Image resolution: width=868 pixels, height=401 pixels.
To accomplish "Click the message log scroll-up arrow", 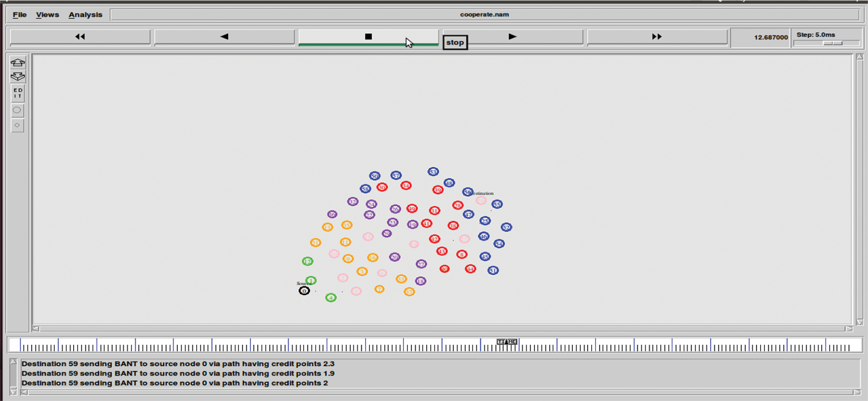I will tap(14, 362).
